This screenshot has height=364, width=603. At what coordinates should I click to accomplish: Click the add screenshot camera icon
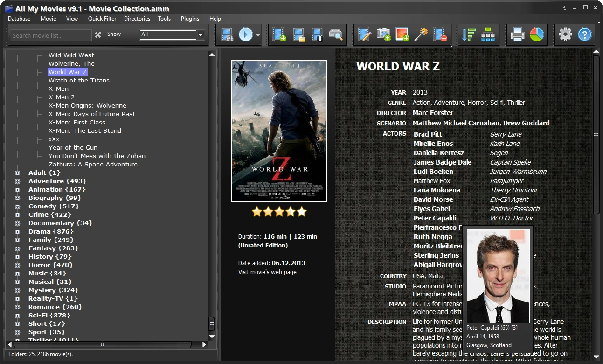383,35
